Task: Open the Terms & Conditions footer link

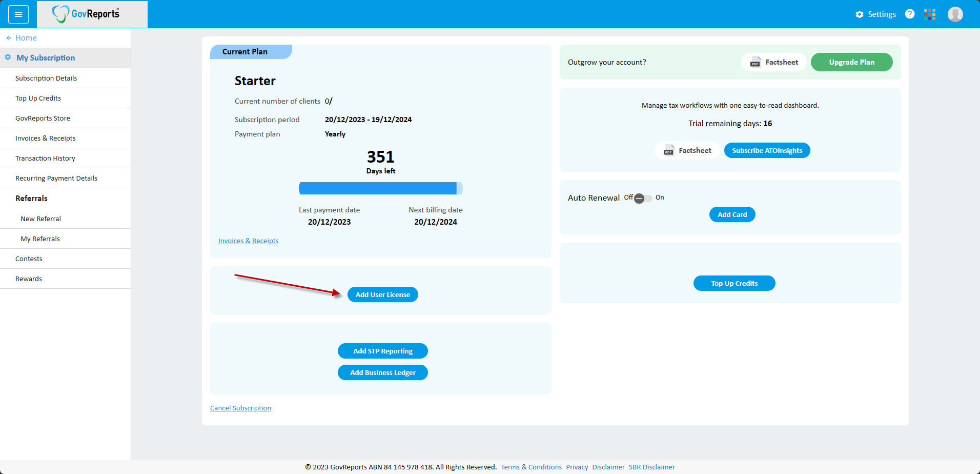Action: [x=531, y=467]
